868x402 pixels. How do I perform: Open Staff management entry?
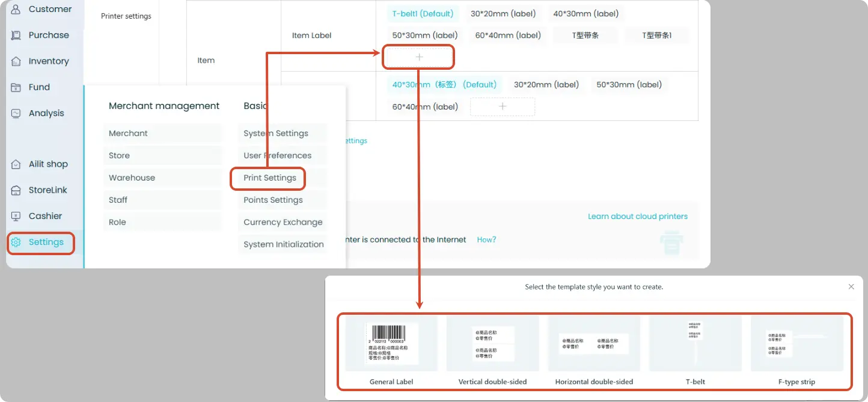(162, 200)
